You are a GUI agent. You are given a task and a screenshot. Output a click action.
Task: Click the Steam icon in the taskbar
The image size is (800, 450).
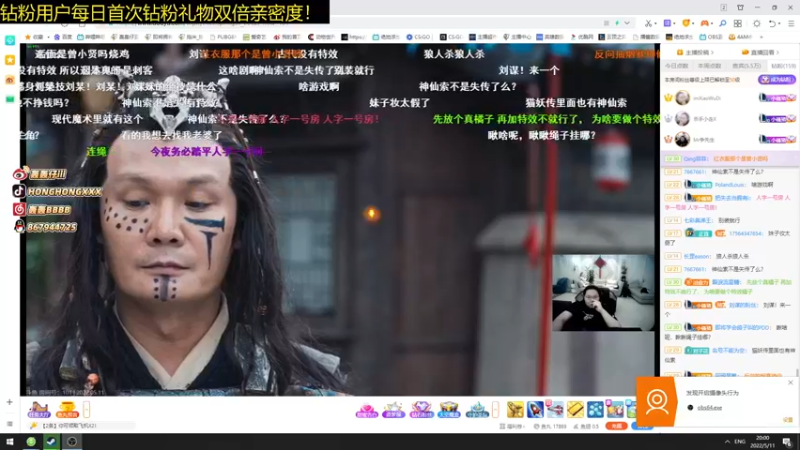[x=51, y=442]
